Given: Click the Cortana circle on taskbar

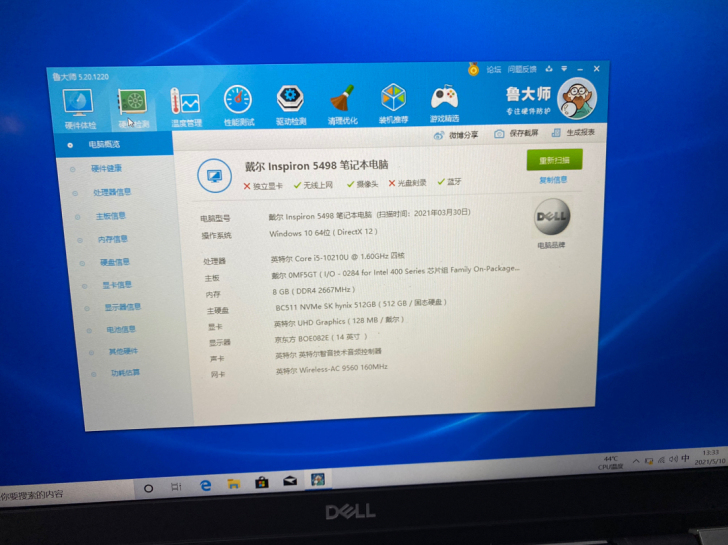Looking at the screenshot, I should [149, 488].
